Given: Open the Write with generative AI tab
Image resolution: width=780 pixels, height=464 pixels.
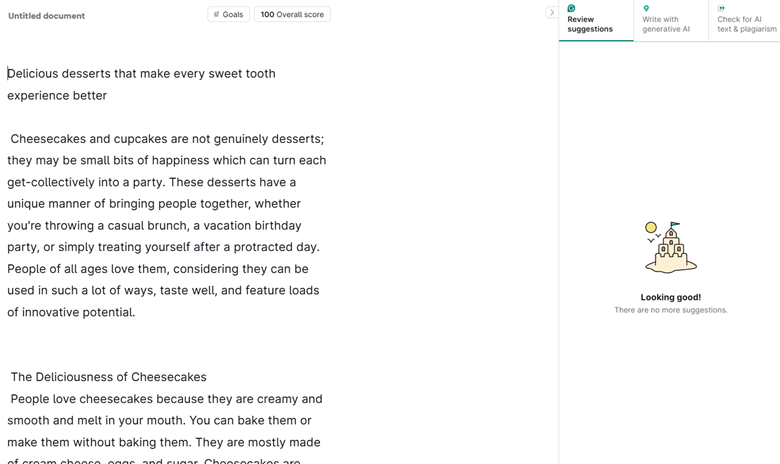Looking at the screenshot, I should pyautogui.click(x=666, y=24).
